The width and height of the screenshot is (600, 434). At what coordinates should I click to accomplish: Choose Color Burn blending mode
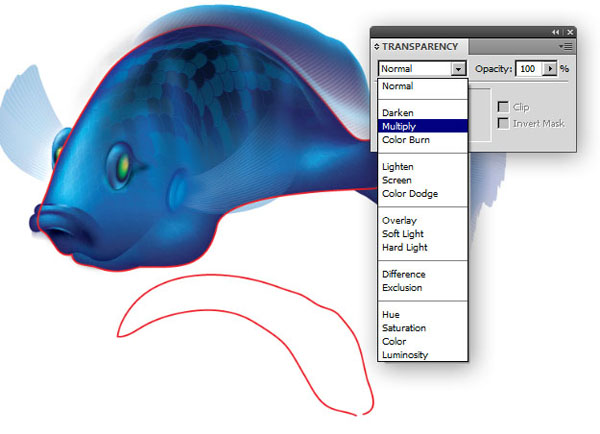pyautogui.click(x=423, y=140)
